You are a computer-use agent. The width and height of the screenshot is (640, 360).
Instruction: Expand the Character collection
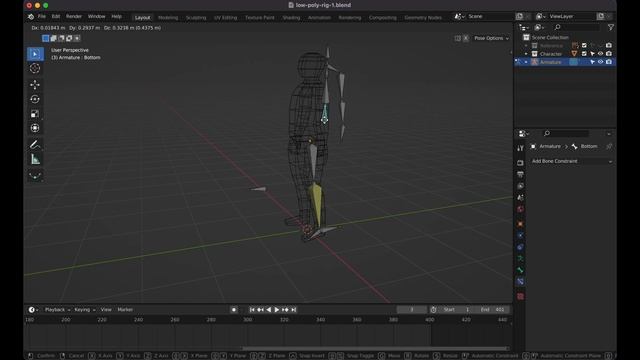(x=526, y=54)
